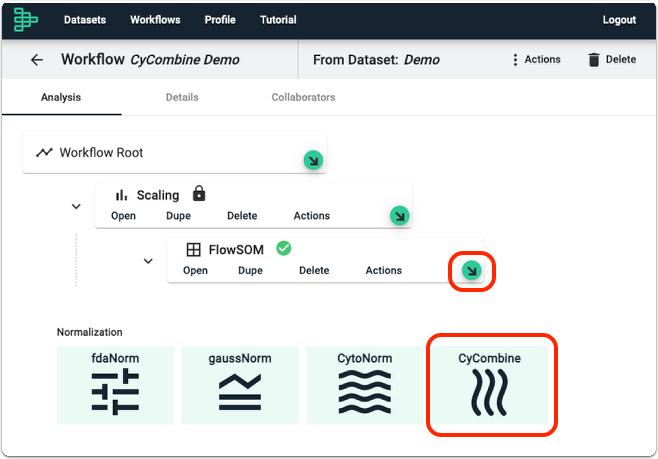Click the CyCombine Demo workflow name
Image resolution: width=658 pixels, height=459 pixels.
coord(185,60)
